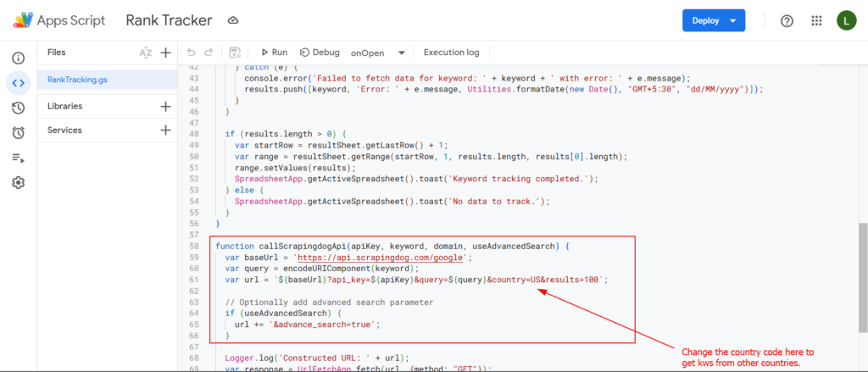Click the Undo arrow in editor toolbar
Image resolution: width=868 pixels, height=372 pixels.
click(x=191, y=53)
